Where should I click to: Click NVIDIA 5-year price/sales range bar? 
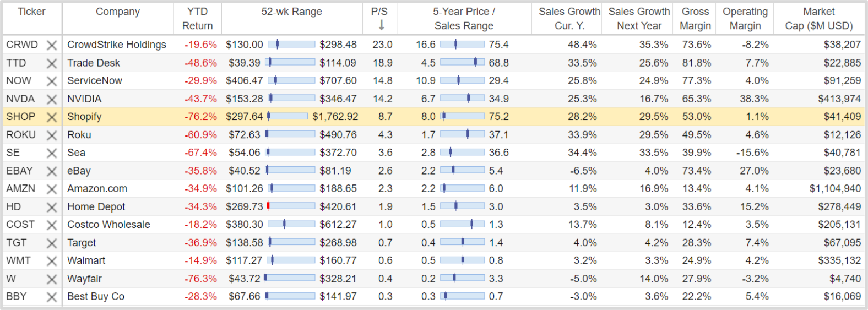[x=463, y=99]
